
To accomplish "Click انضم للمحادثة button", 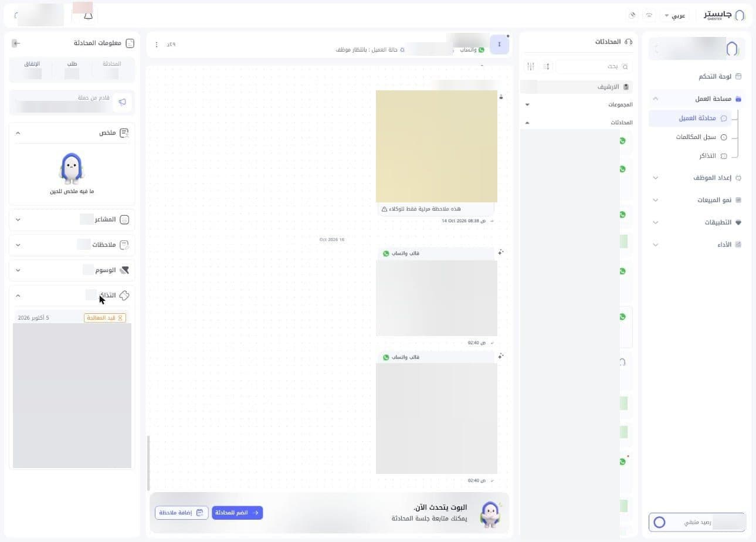I will point(237,513).
